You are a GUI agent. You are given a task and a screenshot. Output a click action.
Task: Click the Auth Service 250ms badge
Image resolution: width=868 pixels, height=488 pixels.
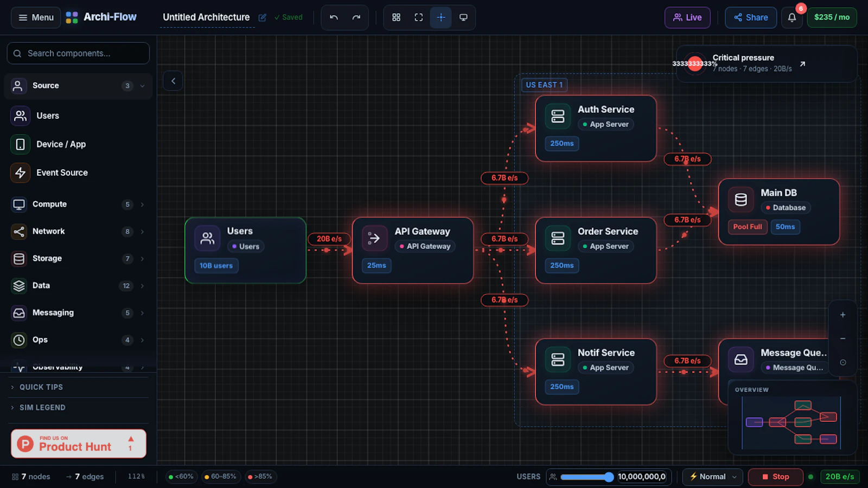562,144
